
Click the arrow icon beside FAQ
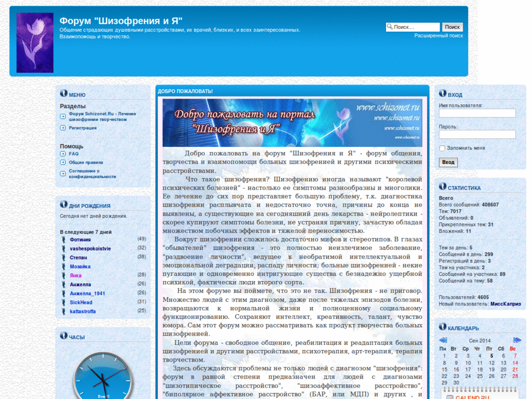63,154
